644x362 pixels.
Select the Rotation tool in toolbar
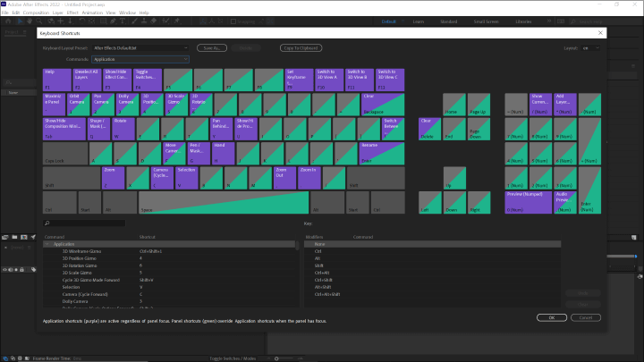click(81, 21)
